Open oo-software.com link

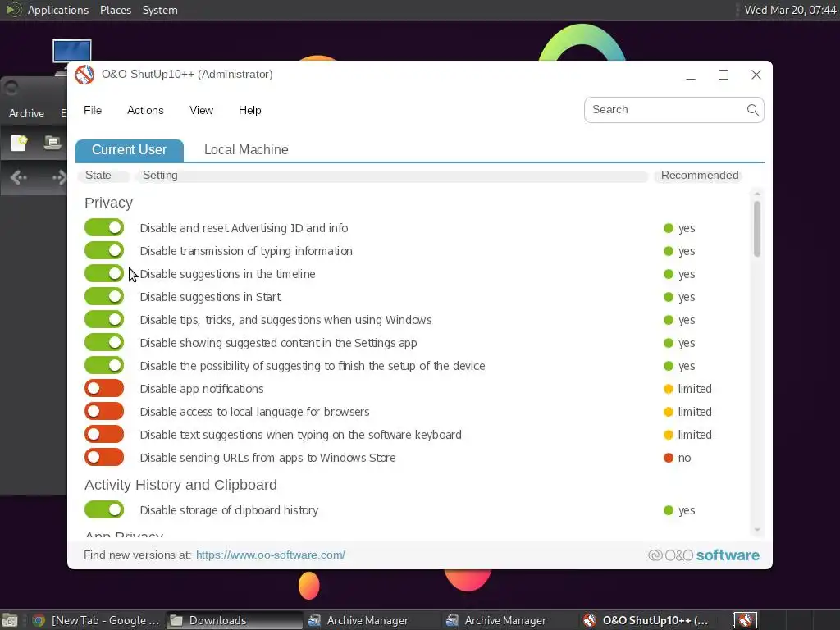point(271,555)
